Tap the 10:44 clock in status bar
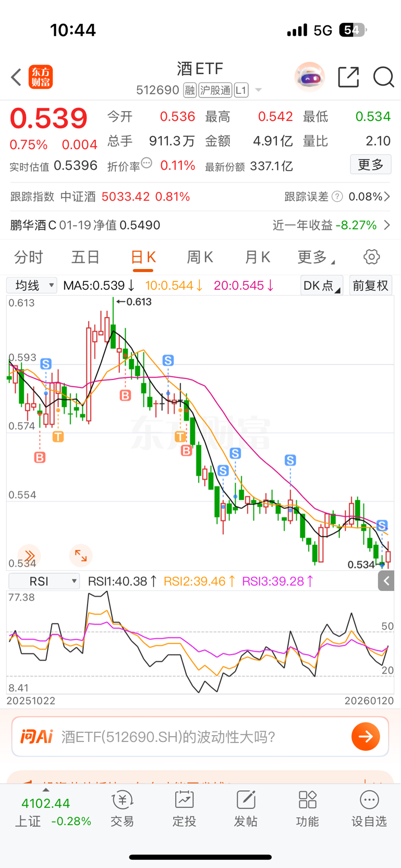The height and width of the screenshot is (868, 401). click(x=73, y=30)
